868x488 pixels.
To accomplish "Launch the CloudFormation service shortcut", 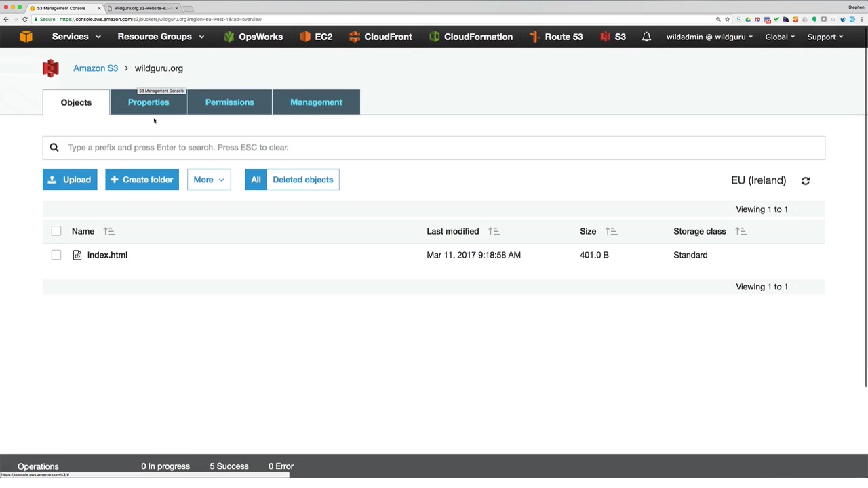I will pos(471,37).
